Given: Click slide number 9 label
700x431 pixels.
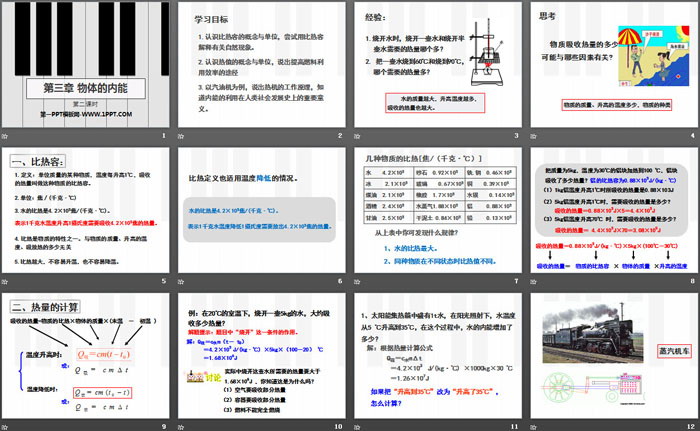Looking at the screenshot, I should pos(164,427).
